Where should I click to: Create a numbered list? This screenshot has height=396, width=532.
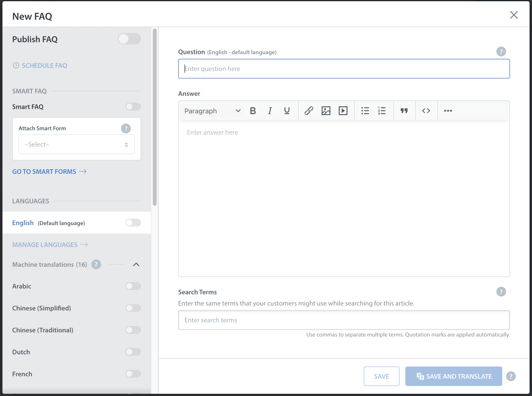click(x=382, y=111)
